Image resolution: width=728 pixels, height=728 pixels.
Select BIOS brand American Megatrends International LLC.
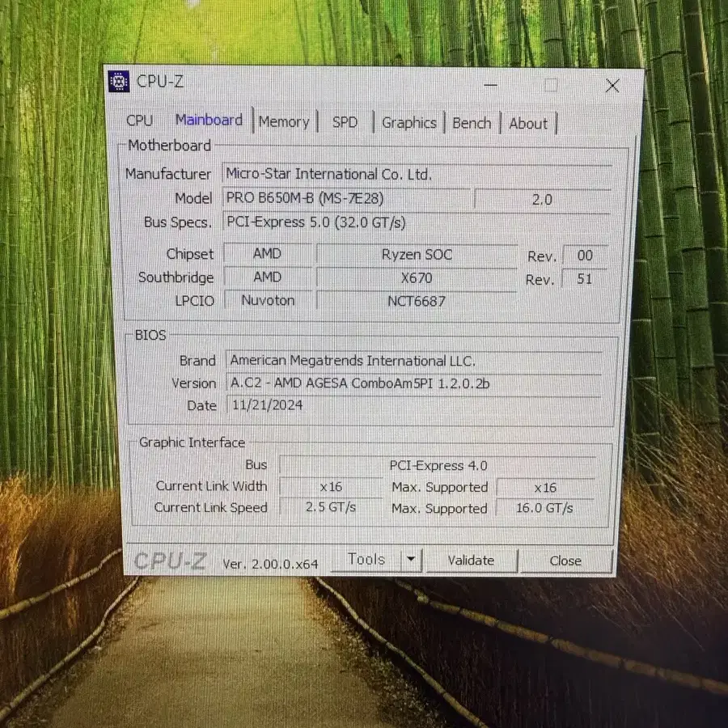pyautogui.click(x=414, y=361)
